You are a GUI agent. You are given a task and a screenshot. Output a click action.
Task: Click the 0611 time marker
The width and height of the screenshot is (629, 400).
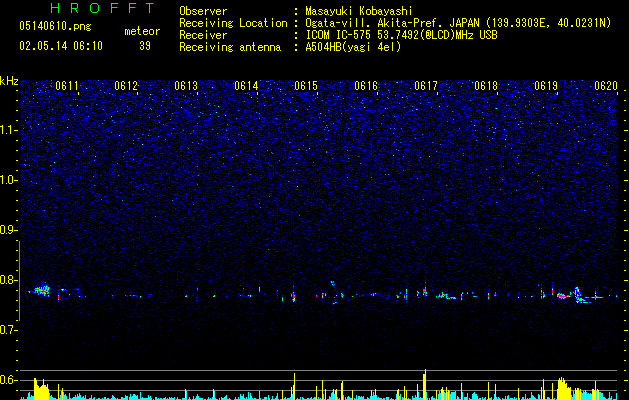[x=67, y=86]
